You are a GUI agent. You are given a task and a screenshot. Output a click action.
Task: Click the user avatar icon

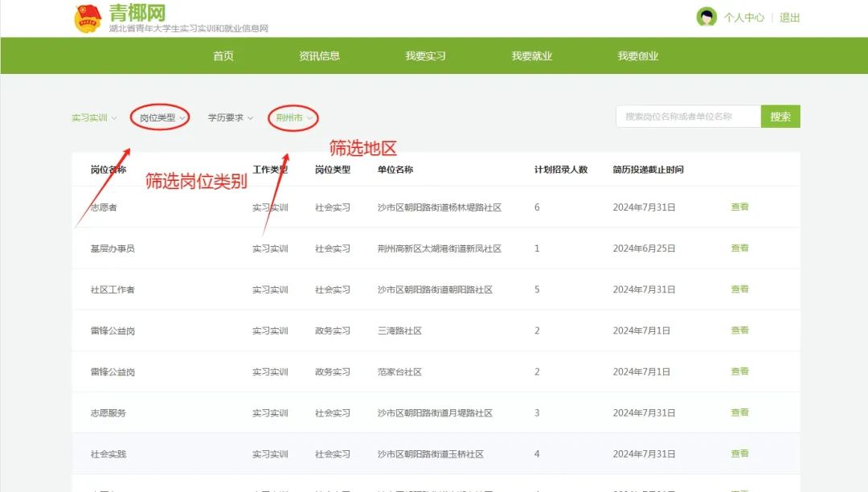(x=706, y=17)
